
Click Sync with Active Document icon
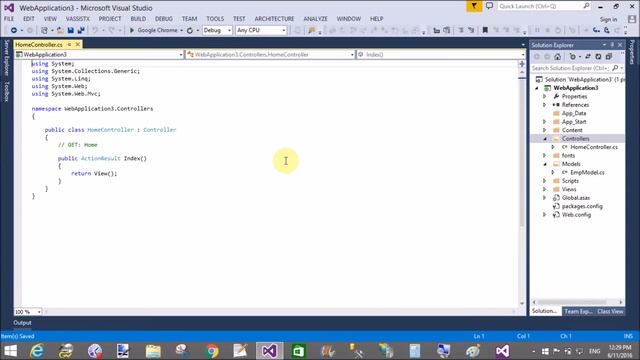(x=588, y=57)
